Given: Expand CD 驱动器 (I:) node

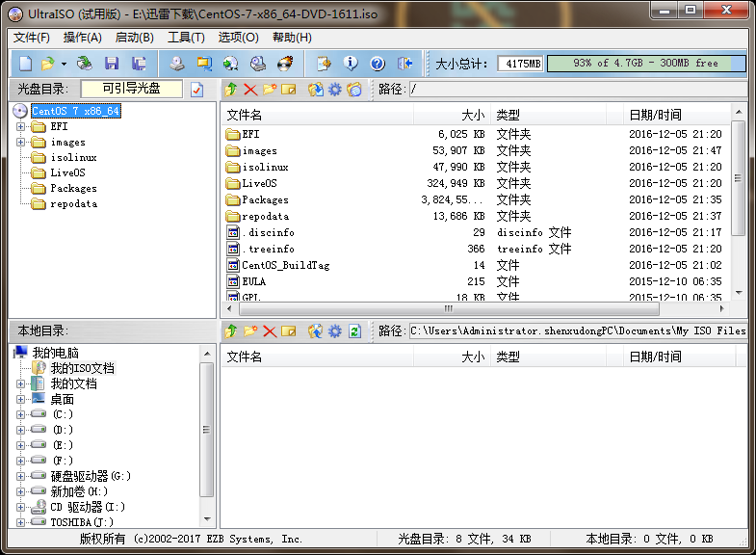Looking at the screenshot, I should click(x=21, y=507).
